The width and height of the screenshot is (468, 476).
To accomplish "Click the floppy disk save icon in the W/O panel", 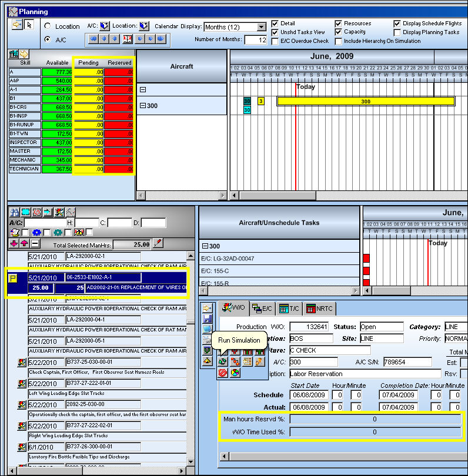I will point(208,319).
